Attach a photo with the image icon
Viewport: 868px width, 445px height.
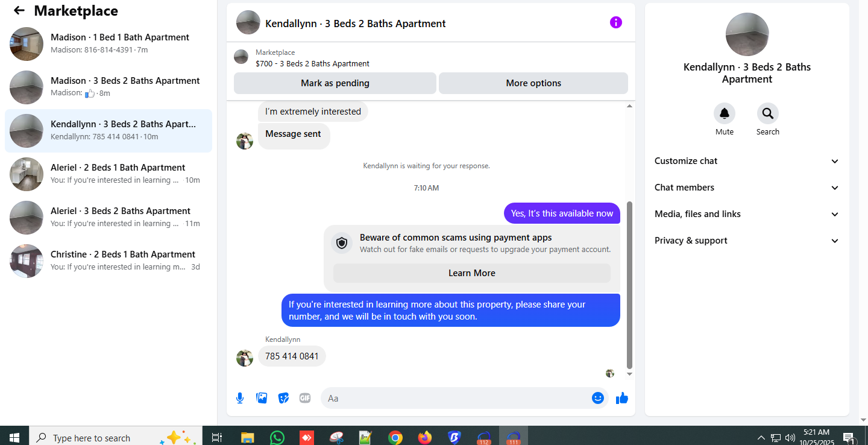pyautogui.click(x=262, y=398)
